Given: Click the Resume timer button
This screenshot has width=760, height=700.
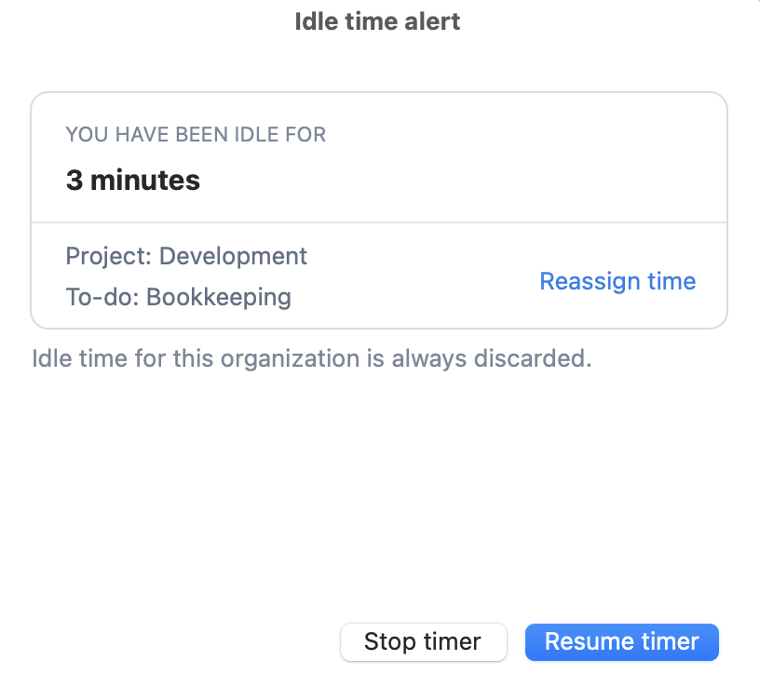Looking at the screenshot, I should pyautogui.click(x=622, y=642).
